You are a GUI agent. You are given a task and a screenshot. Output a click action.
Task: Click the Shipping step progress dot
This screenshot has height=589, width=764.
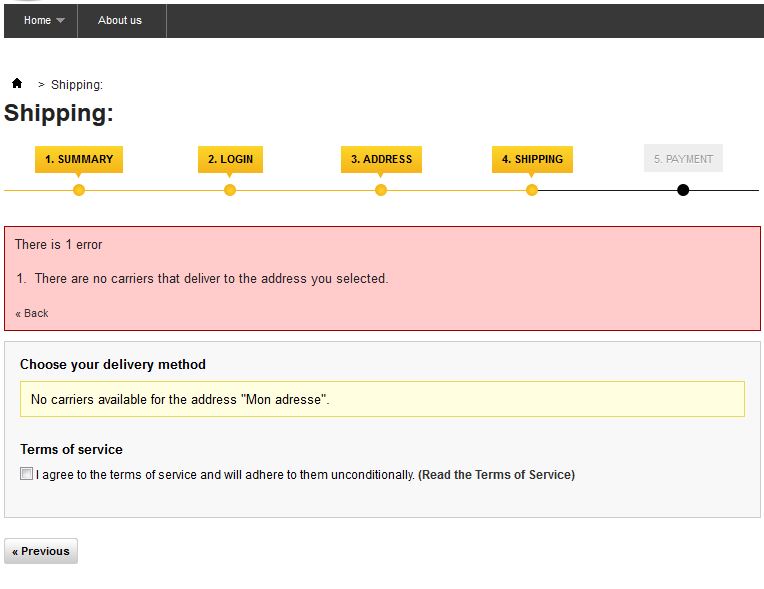[x=532, y=190]
